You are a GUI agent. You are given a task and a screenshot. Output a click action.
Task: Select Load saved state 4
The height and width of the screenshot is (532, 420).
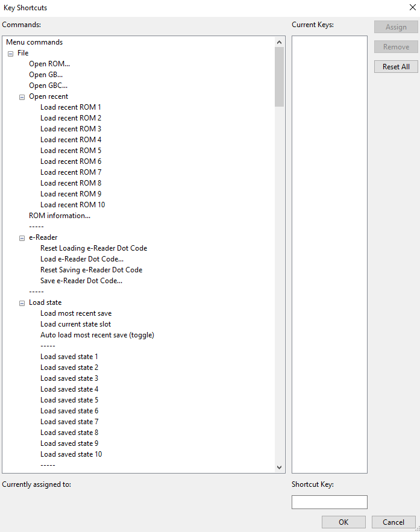tap(69, 389)
